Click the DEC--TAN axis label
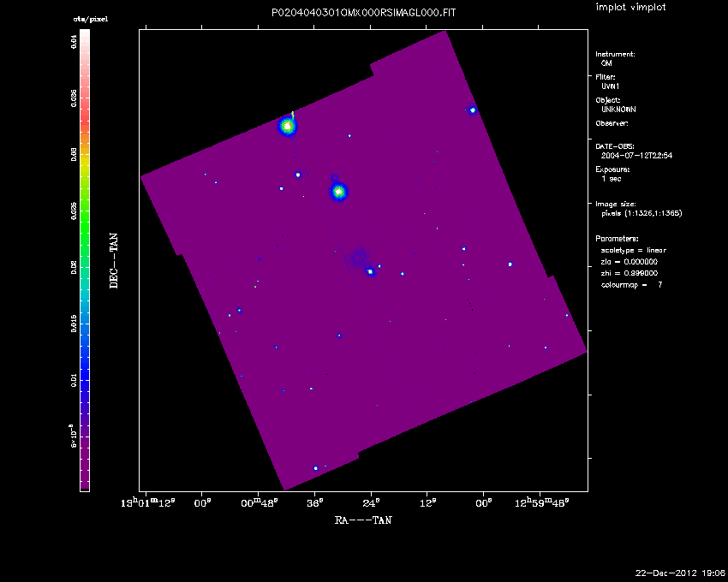This screenshot has height=582, width=728. (x=113, y=260)
